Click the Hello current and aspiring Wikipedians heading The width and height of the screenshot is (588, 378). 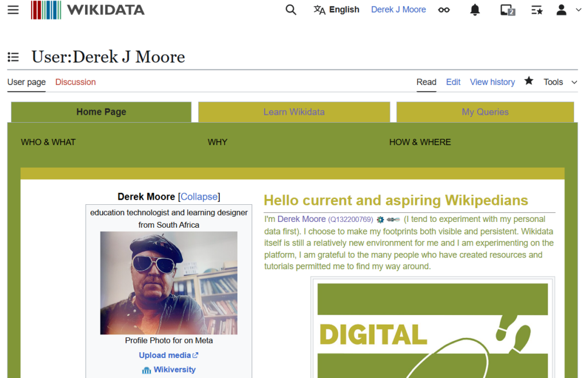coord(396,200)
